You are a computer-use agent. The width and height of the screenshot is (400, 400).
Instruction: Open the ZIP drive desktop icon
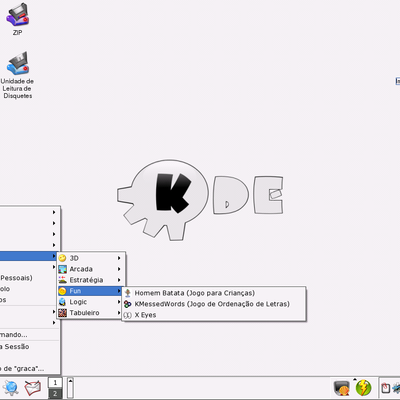(18, 19)
